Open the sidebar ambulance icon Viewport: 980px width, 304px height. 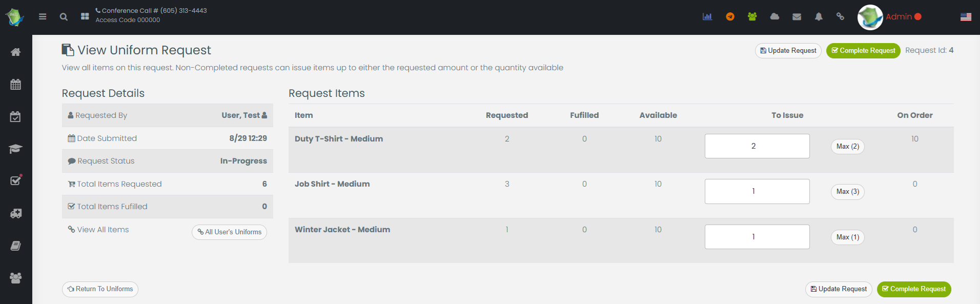coord(16,213)
